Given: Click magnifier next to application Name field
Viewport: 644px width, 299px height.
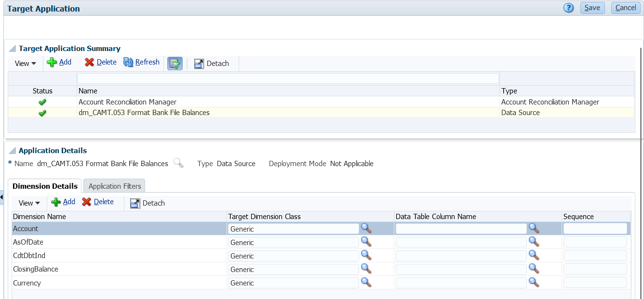Looking at the screenshot, I should pyautogui.click(x=178, y=163).
